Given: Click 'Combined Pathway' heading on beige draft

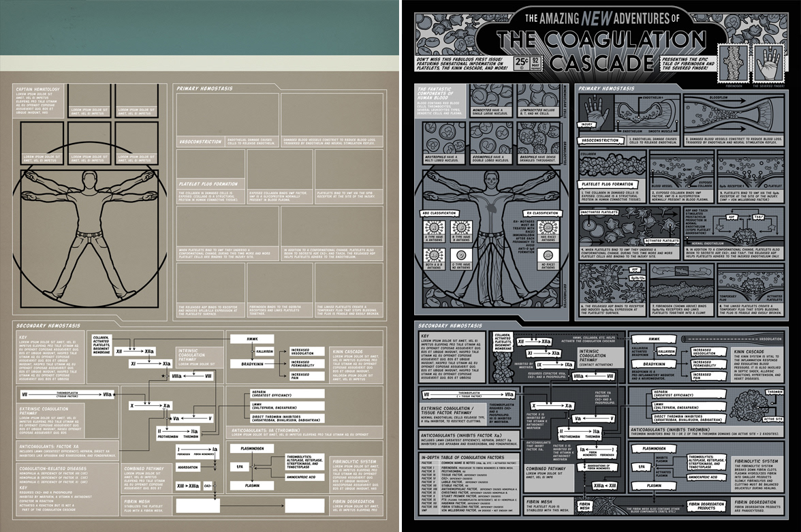Looking at the screenshot, I should 144,469.
